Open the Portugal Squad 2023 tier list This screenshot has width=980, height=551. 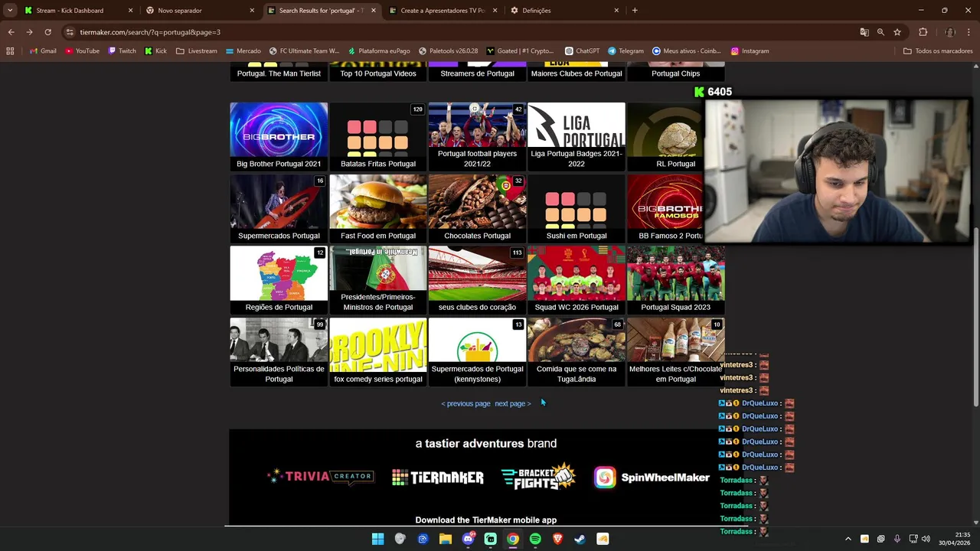point(675,280)
